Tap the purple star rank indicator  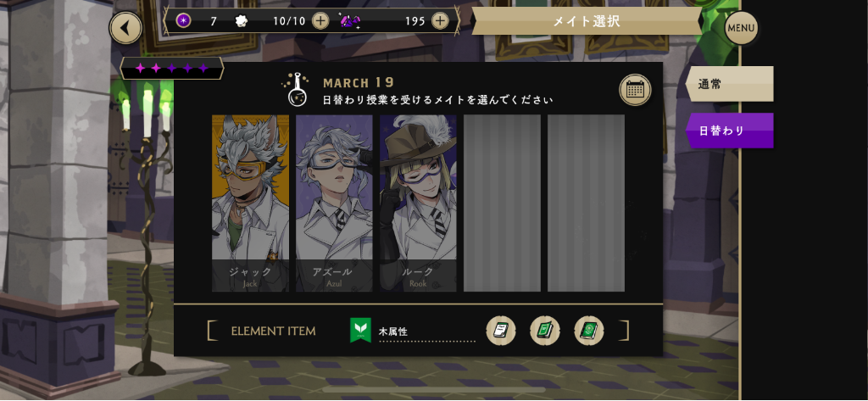pyautogui.click(x=171, y=68)
